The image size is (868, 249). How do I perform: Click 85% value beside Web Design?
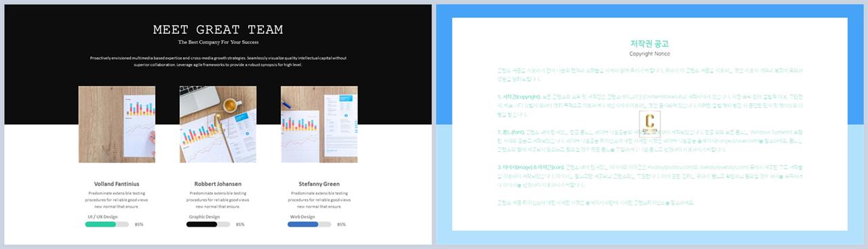pyautogui.click(x=341, y=224)
